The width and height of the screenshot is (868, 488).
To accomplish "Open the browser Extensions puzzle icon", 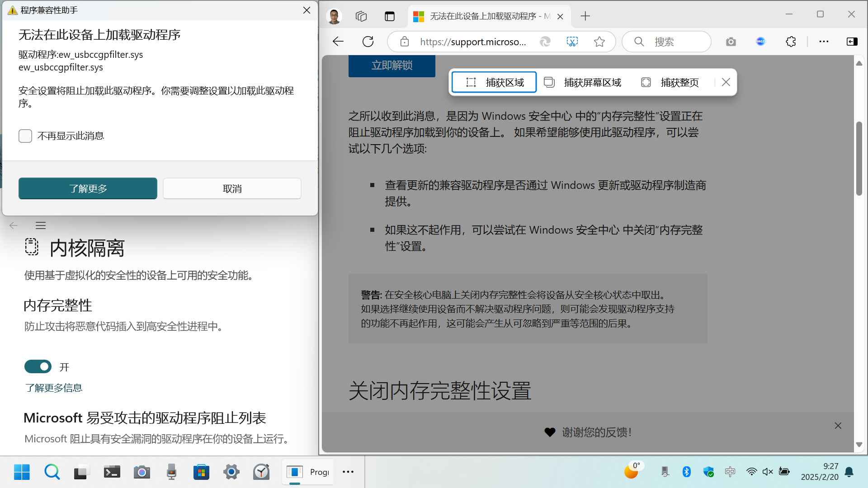I will [791, 42].
